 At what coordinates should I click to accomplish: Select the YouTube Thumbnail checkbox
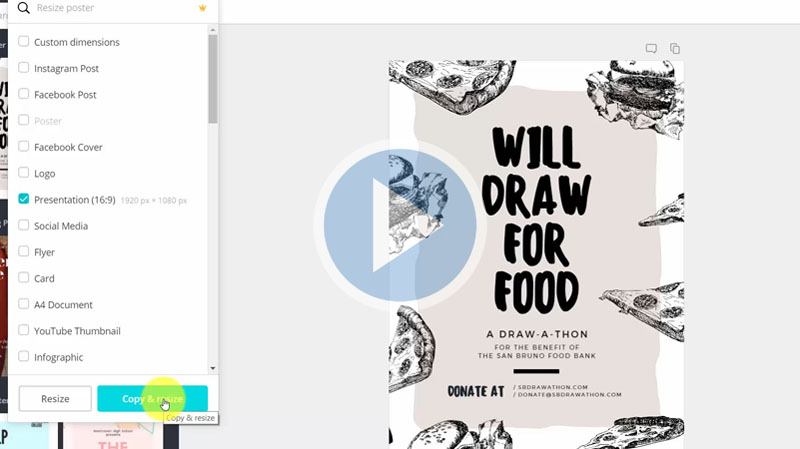point(23,331)
